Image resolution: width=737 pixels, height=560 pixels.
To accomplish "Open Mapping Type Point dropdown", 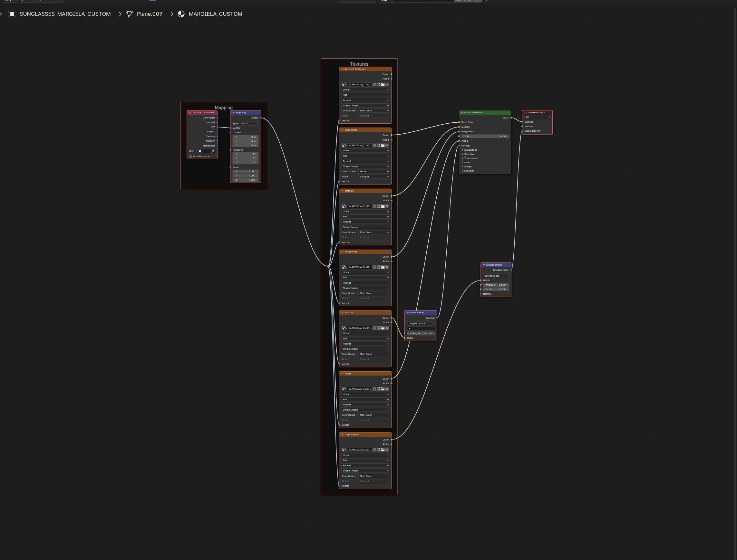I will click(250, 124).
